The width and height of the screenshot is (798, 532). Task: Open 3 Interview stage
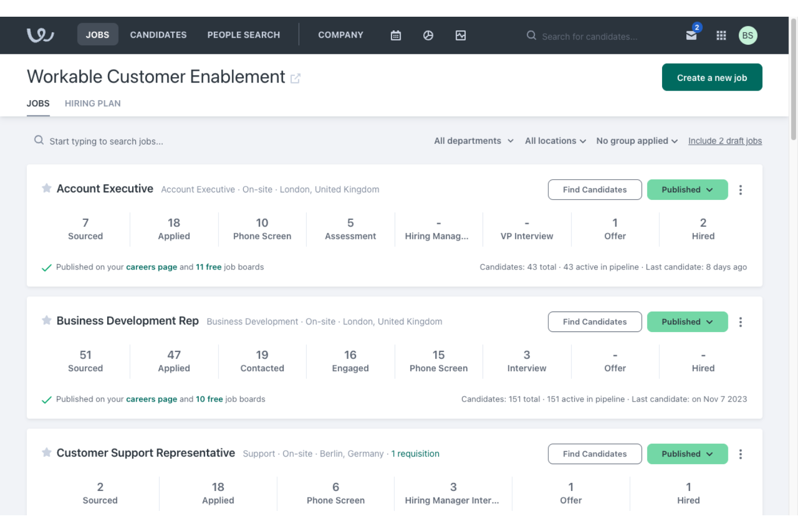(x=527, y=361)
